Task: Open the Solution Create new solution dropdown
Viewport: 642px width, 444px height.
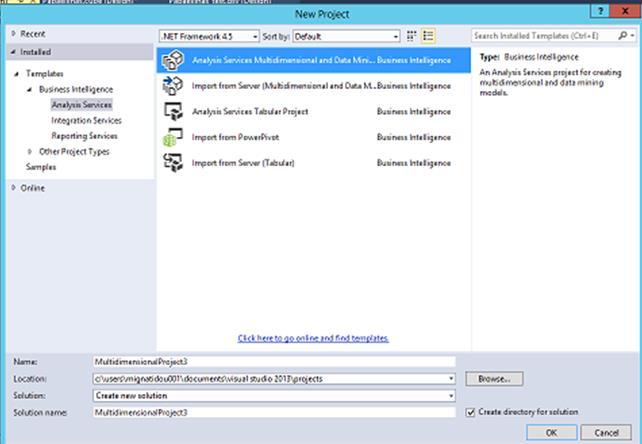Action: tap(451, 396)
